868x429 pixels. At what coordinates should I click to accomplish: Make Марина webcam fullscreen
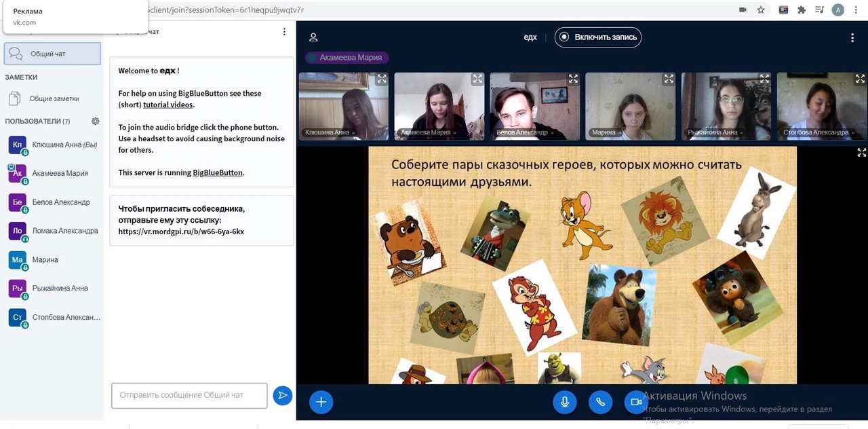pos(669,79)
